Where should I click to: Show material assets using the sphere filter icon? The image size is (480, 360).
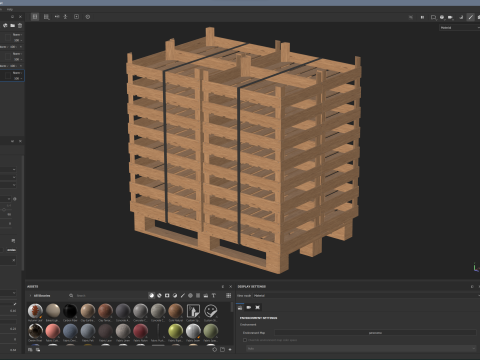(x=151, y=295)
